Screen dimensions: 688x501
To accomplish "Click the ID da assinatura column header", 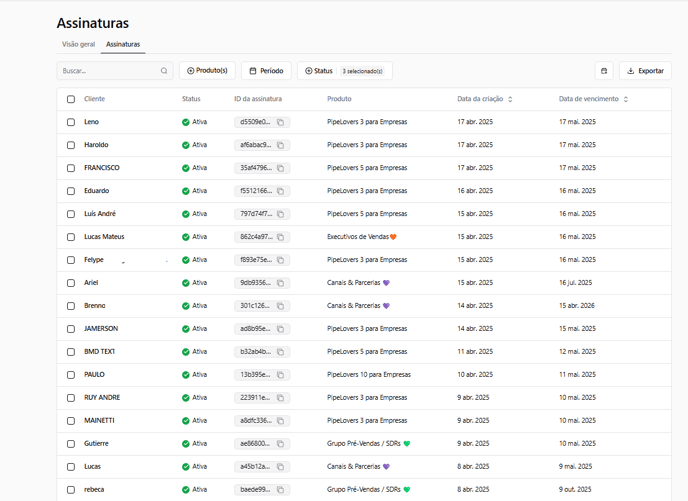I will 258,99.
